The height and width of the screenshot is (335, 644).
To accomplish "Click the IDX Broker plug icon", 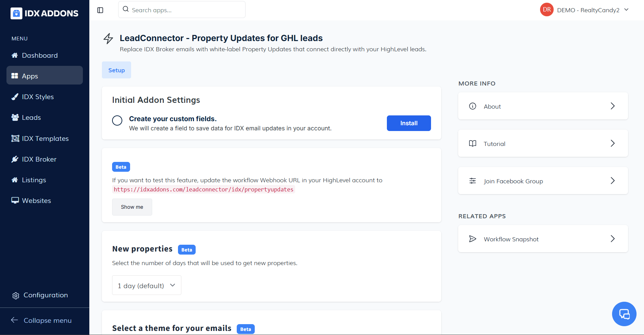I will click(x=15, y=159).
